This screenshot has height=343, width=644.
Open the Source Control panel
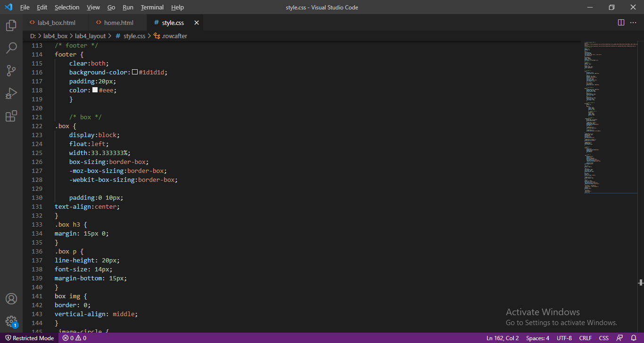click(x=11, y=71)
